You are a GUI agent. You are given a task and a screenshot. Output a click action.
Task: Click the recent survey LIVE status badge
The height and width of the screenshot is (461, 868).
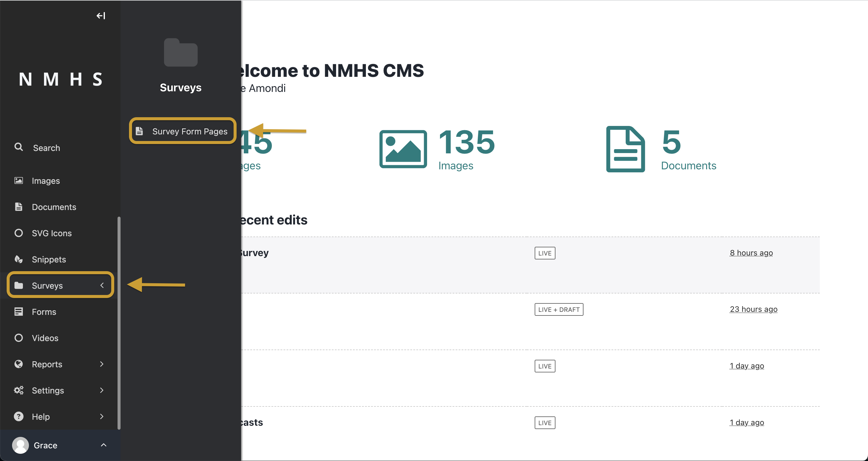coord(545,252)
